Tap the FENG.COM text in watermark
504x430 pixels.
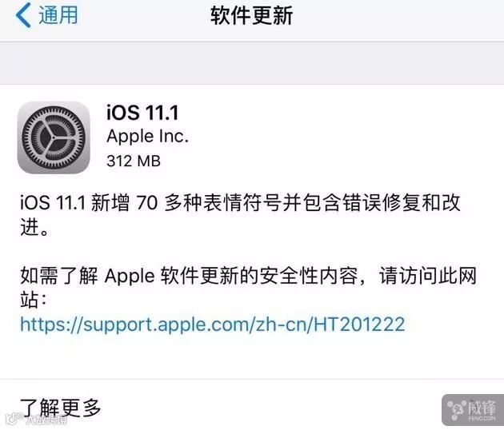pyautogui.click(x=482, y=419)
